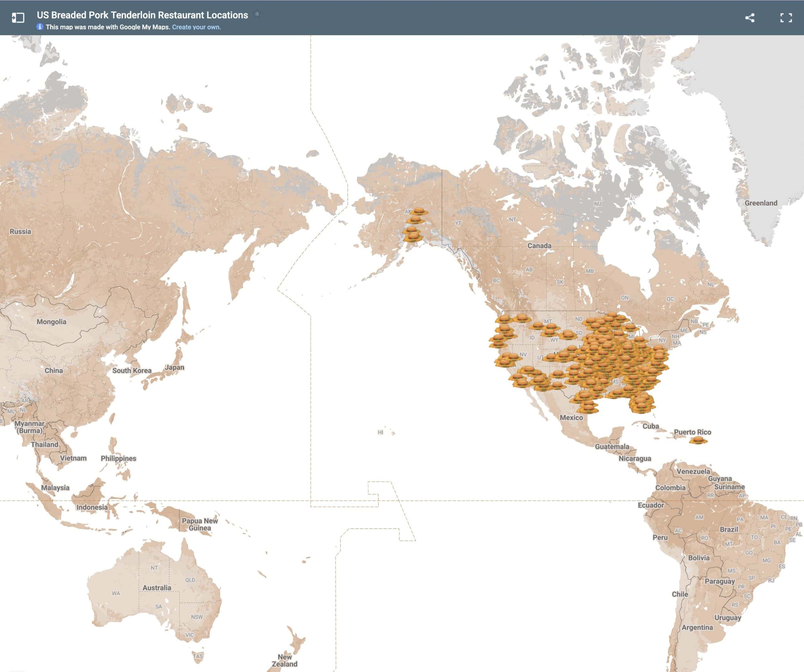Star this map as a favorite
804x672 pixels.
(257, 14)
